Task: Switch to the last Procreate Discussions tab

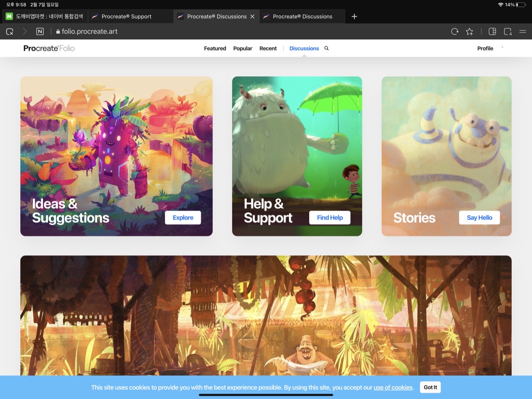Action: click(x=302, y=16)
